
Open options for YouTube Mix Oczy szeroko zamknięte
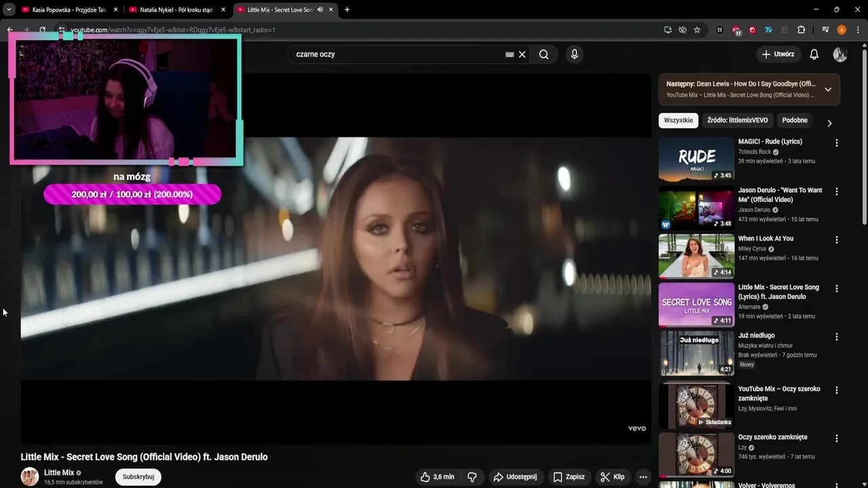pyautogui.click(x=837, y=390)
